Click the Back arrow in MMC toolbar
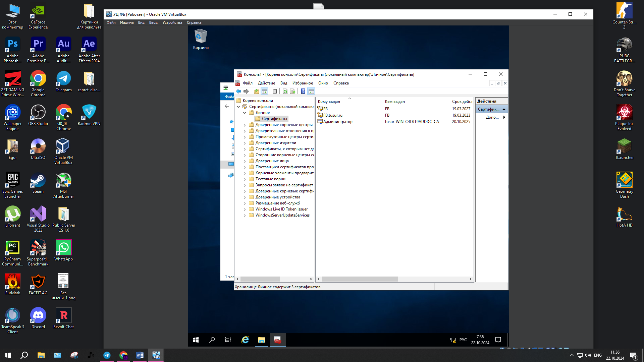This screenshot has height=362, width=644. [238, 91]
